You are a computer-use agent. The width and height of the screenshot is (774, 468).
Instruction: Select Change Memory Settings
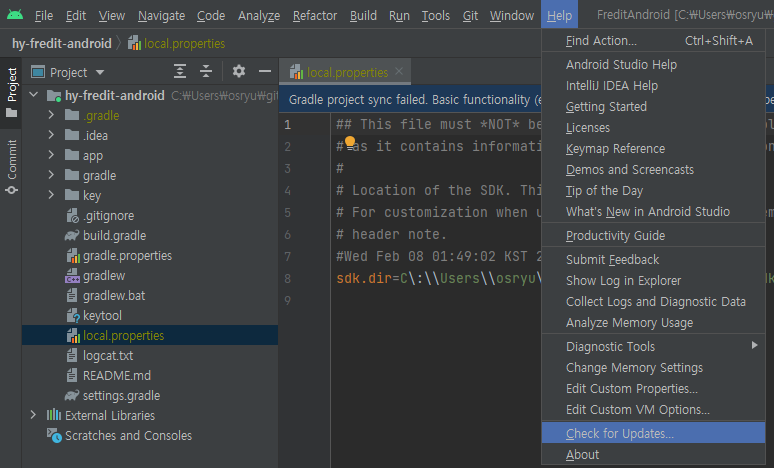653,367
